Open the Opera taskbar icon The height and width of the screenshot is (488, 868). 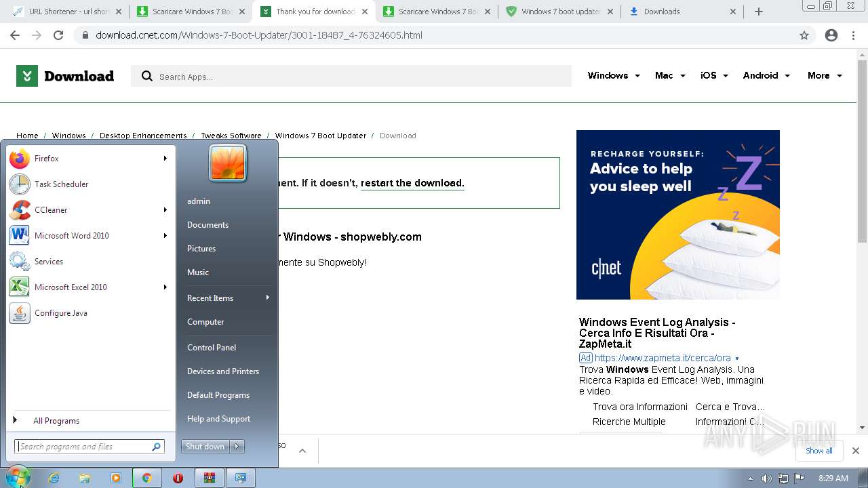178,478
